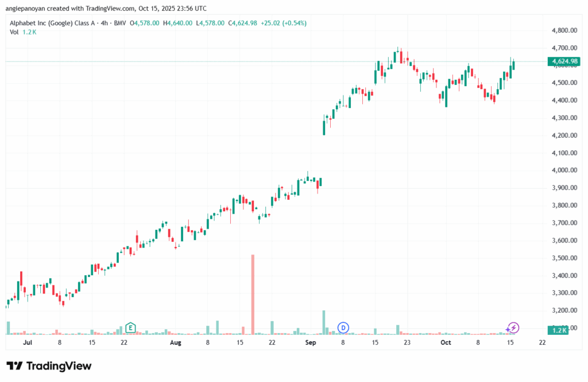The image size is (588, 382).
Task: Click the 4,000.00 price axis label
Action: coord(564,171)
